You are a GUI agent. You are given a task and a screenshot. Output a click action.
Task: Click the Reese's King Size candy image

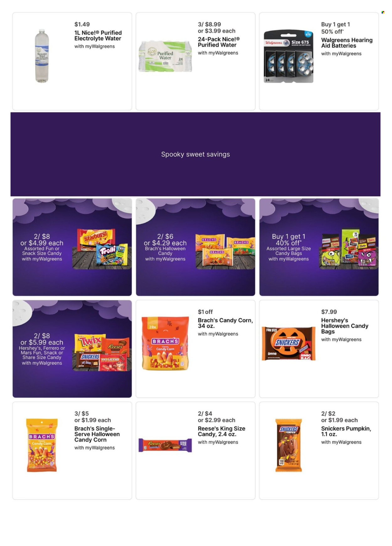pyautogui.click(x=165, y=445)
